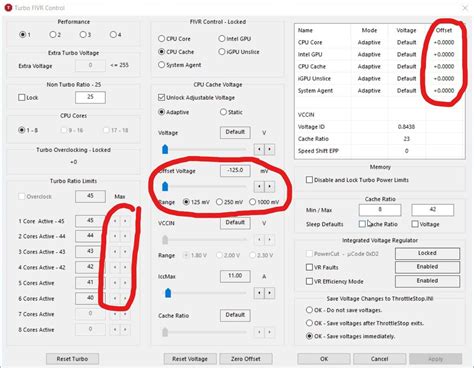Select Performance profile 3 radio button

pos(83,34)
